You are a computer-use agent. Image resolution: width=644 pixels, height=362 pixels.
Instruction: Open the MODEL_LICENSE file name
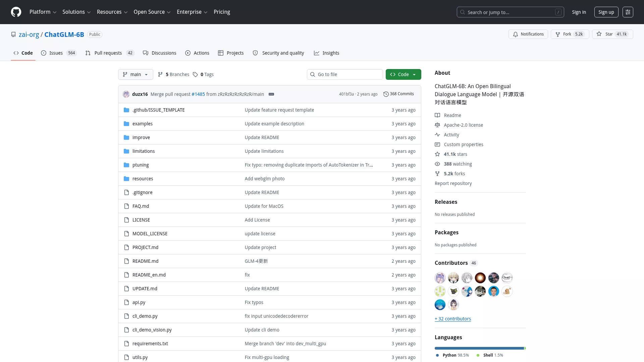pos(150,234)
